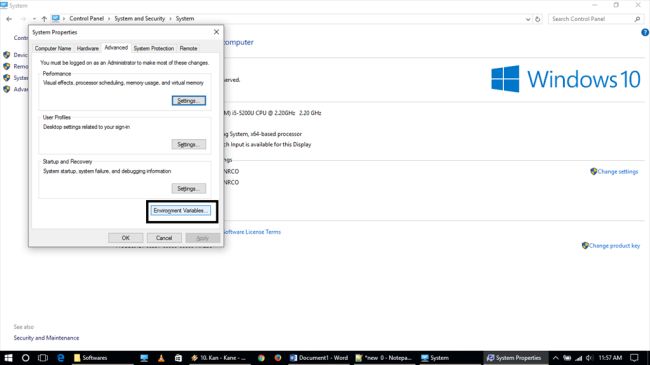Refresh the Control Panel address bar
This screenshot has width=650, height=365.
[538, 19]
